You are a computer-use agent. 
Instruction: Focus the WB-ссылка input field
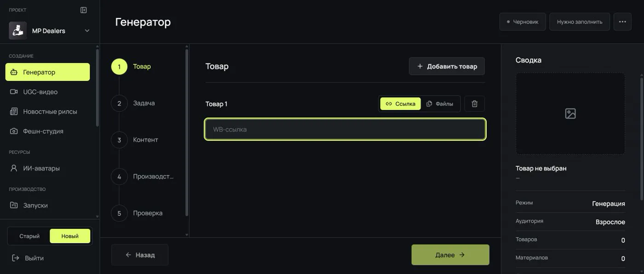pyautogui.click(x=345, y=130)
